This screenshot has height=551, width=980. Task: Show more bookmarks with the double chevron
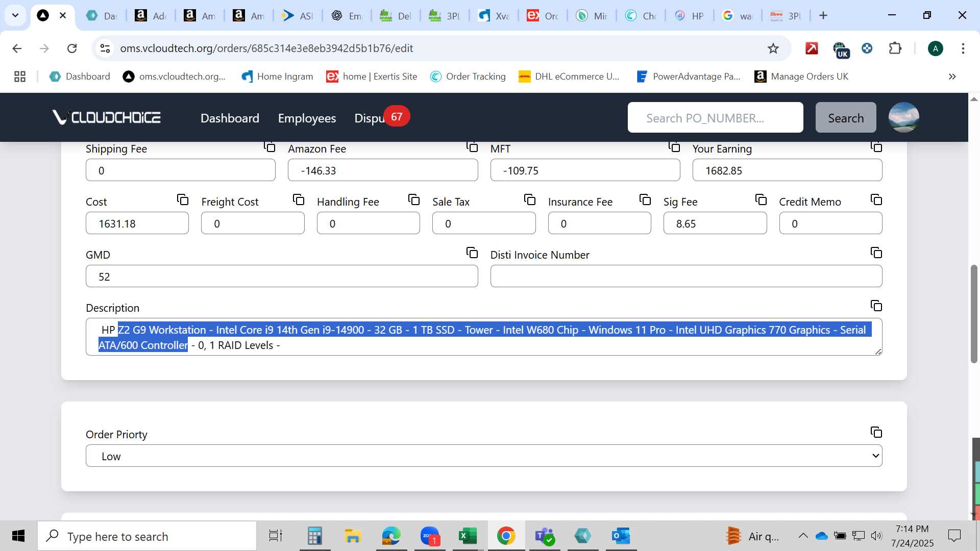click(952, 77)
